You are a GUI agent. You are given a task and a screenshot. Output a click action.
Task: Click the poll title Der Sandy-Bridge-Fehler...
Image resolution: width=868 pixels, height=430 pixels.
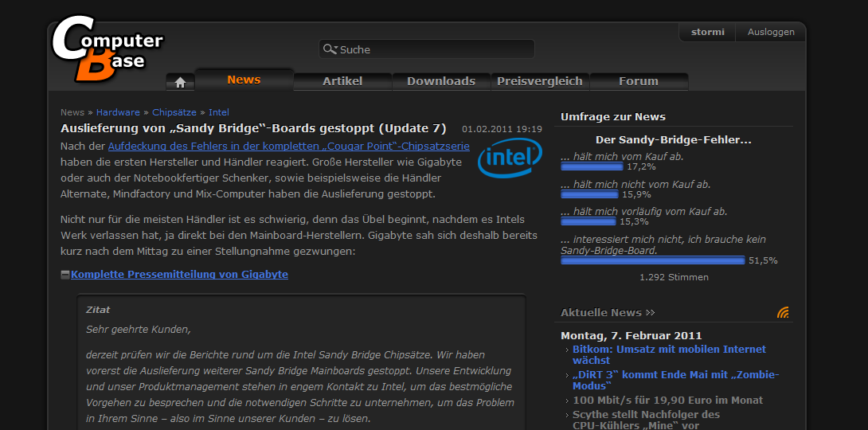(674, 140)
